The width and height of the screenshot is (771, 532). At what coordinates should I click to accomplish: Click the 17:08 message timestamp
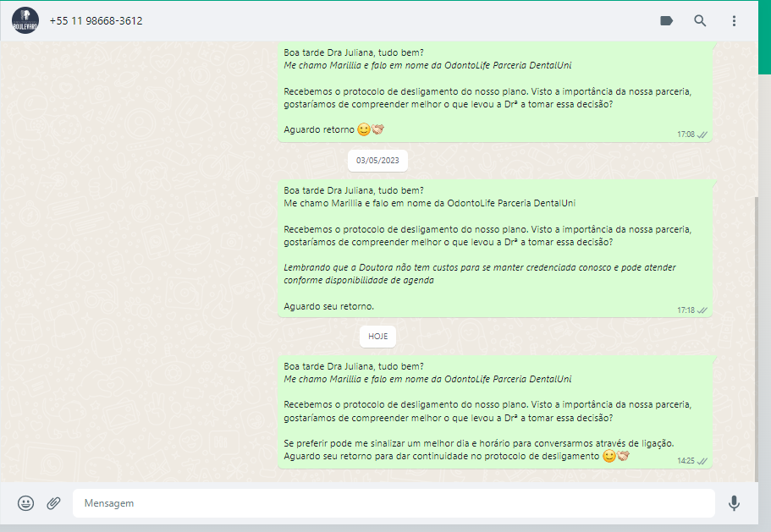click(x=686, y=134)
